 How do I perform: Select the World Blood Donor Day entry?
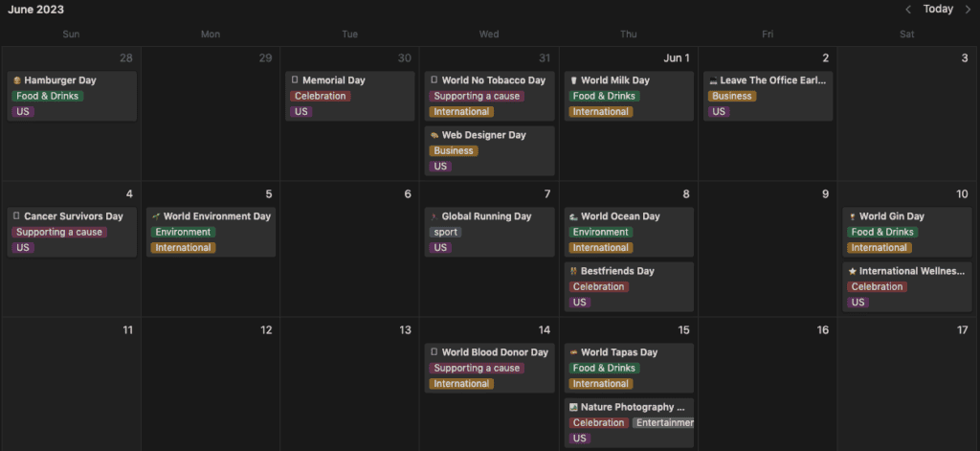click(x=494, y=352)
